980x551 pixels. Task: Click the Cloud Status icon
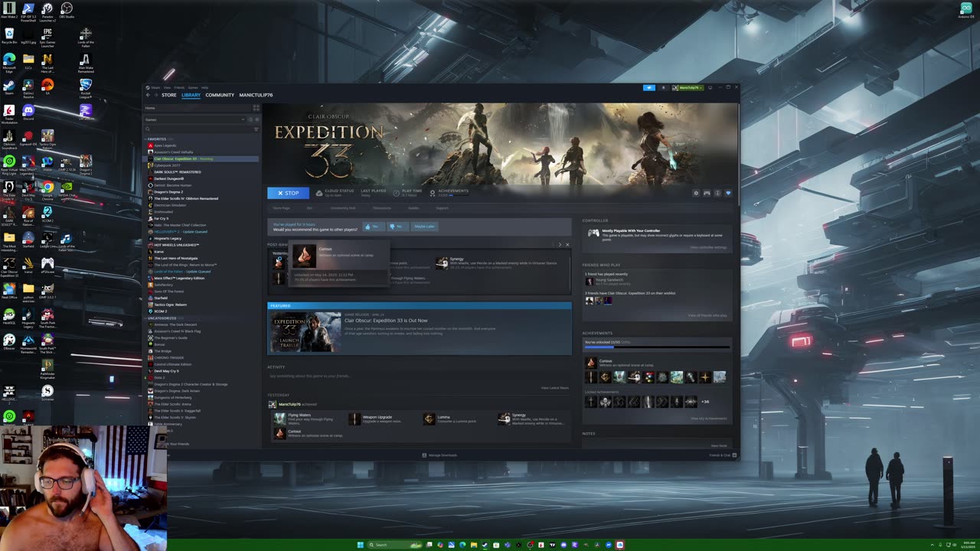pyautogui.click(x=319, y=193)
